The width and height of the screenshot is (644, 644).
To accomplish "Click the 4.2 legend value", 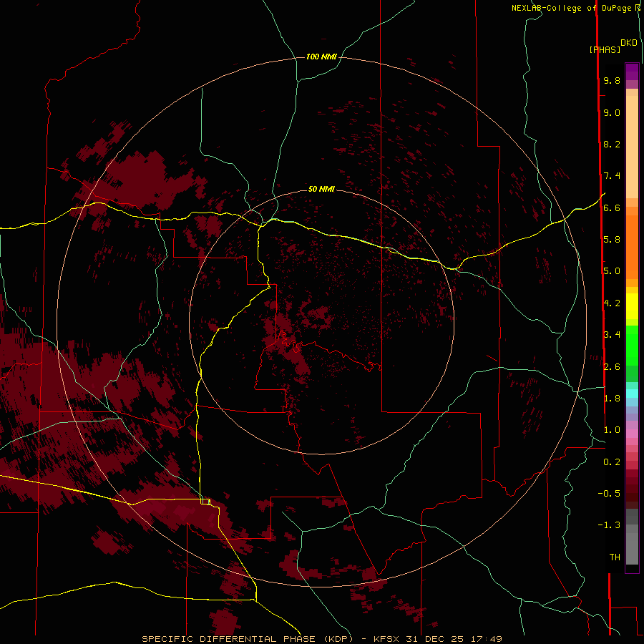I will [x=612, y=303].
